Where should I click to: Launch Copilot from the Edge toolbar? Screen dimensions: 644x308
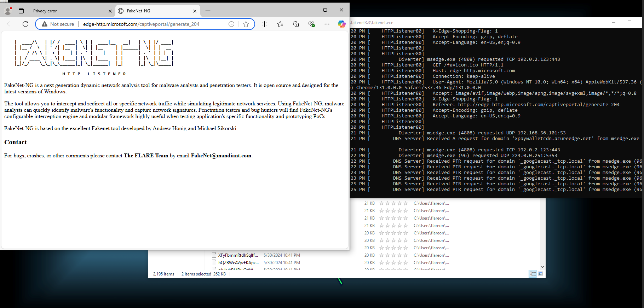(341, 24)
